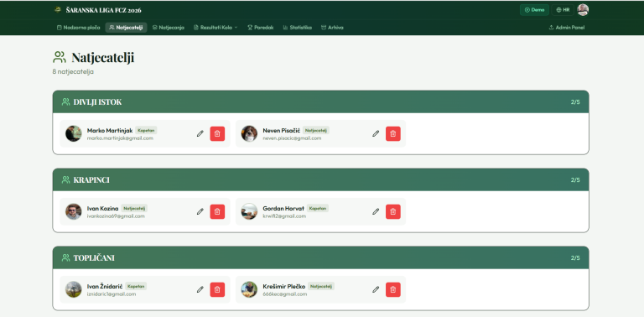644x317 pixels.
Task: Click the TOPLIČANI team name
Action: pyautogui.click(x=94, y=257)
